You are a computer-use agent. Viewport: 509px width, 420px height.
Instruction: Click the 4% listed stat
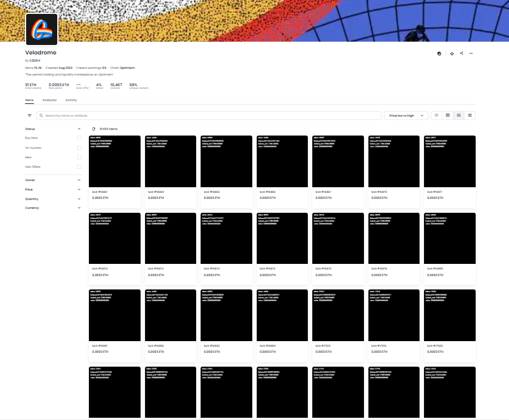point(99,86)
